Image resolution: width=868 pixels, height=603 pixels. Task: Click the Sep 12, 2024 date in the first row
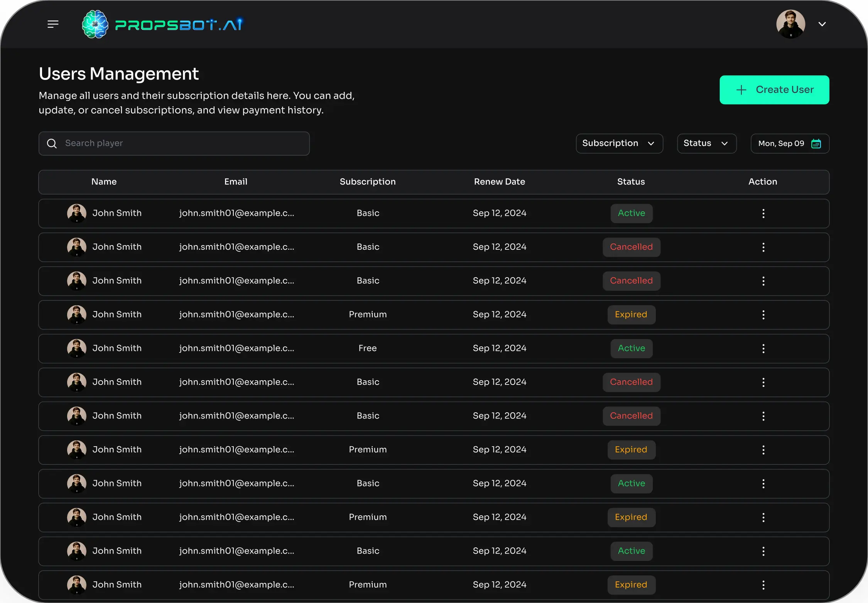499,213
